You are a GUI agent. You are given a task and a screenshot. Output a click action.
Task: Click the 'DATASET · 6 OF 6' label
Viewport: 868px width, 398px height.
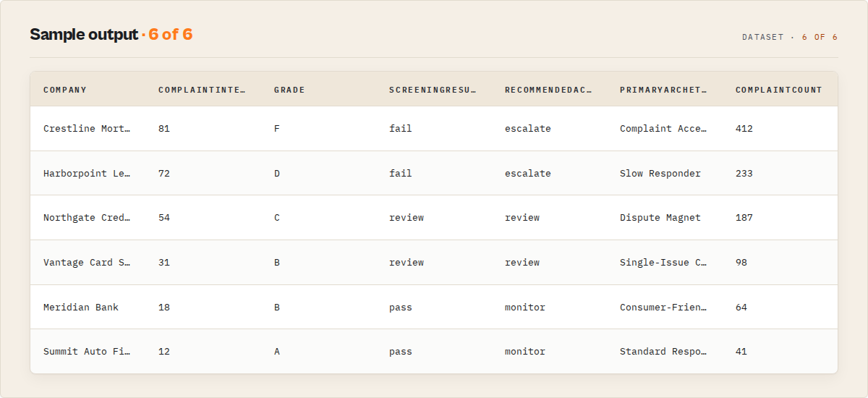point(790,37)
